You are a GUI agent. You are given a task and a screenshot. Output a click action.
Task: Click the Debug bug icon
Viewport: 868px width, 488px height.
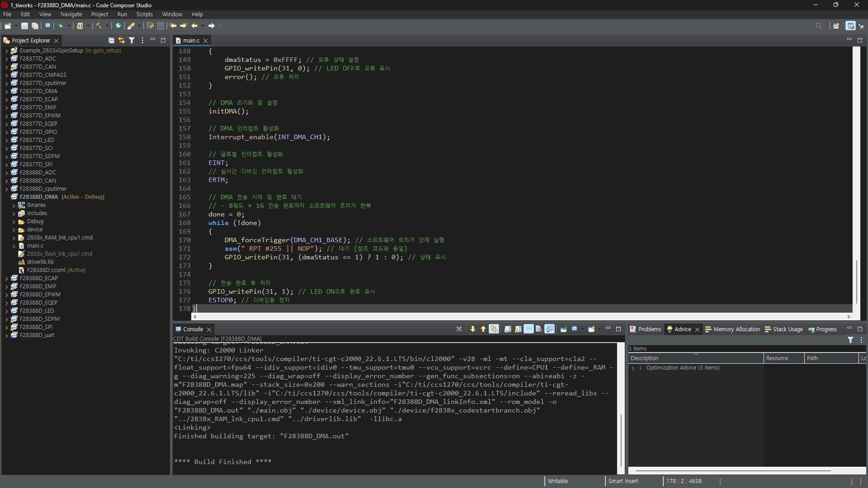(x=61, y=26)
